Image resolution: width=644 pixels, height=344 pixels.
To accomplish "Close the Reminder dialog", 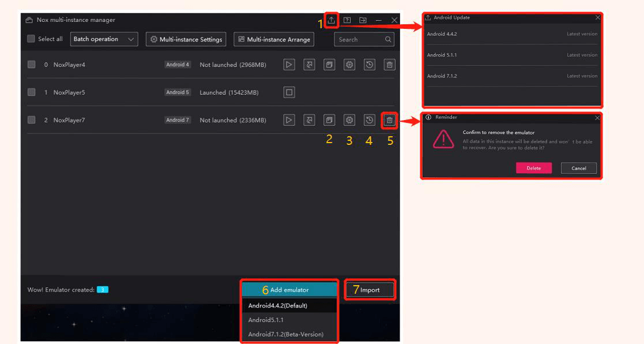I will pyautogui.click(x=597, y=118).
